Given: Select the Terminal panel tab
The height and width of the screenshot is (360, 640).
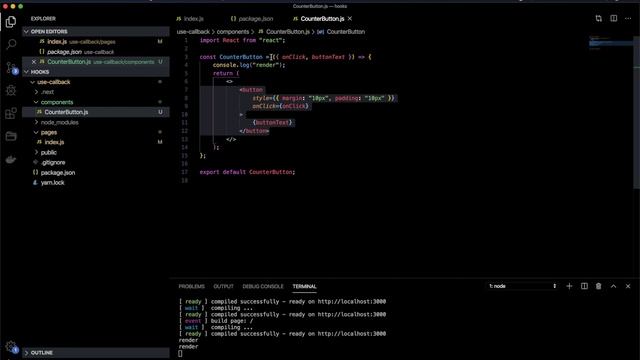Looking at the screenshot, I should click(x=304, y=287).
